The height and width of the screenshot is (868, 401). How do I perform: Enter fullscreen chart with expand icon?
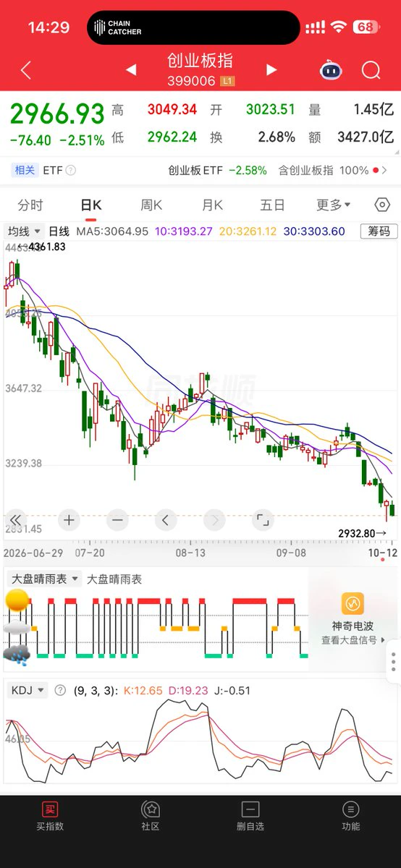[x=263, y=519]
